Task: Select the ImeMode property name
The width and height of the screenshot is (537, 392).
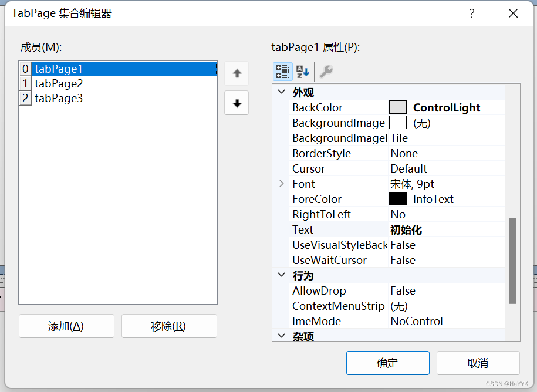Action: (x=316, y=321)
